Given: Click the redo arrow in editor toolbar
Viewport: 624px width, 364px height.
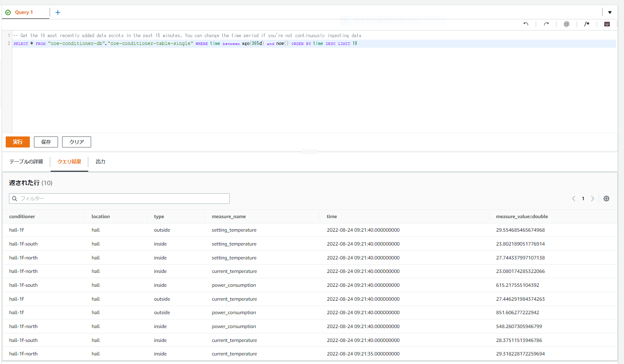Looking at the screenshot, I should [546, 24].
